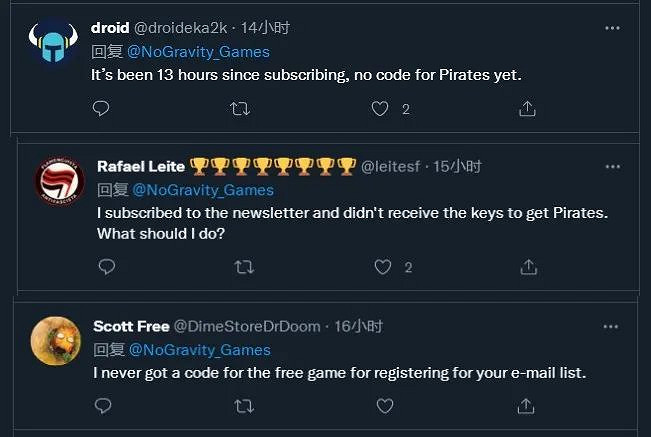Like droid's tweet about Pirates code
651x437 pixels.
(380, 108)
